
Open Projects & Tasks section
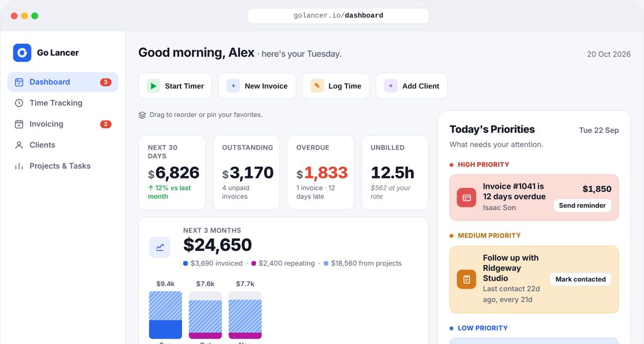pos(63,166)
